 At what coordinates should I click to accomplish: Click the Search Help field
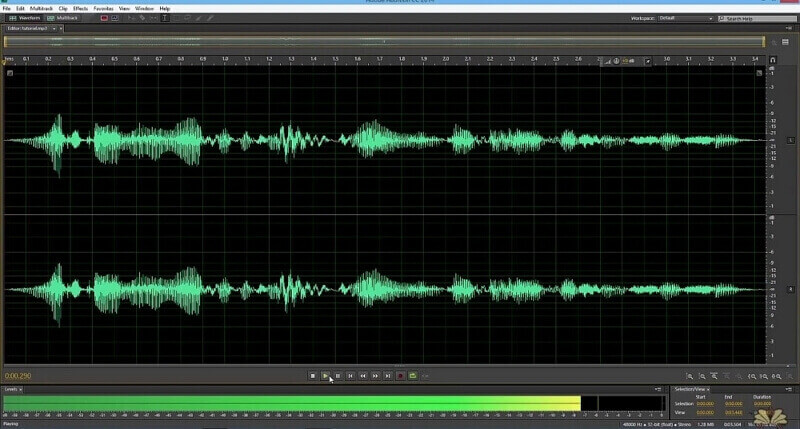(757, 18)
